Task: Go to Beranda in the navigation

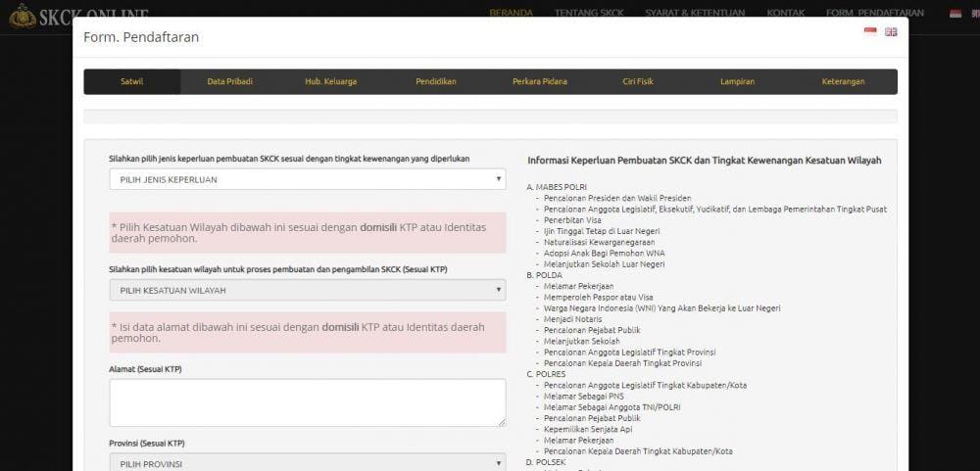Action: pos(511,13)
